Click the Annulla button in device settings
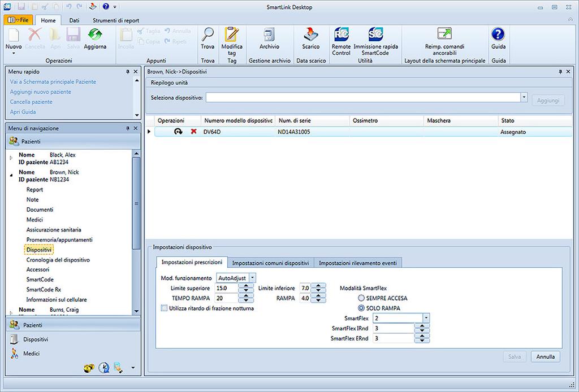This screenshot has width=579, height=392. [546, 356]
